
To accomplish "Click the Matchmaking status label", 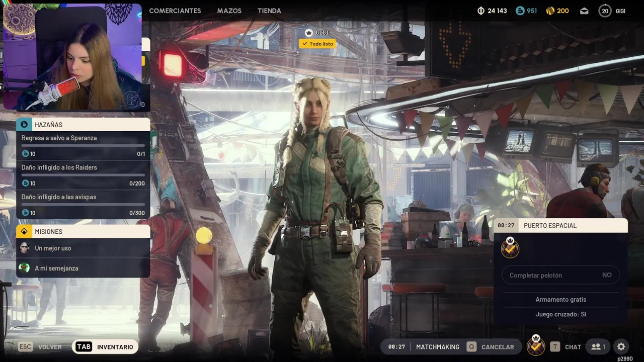I will 438,347.
